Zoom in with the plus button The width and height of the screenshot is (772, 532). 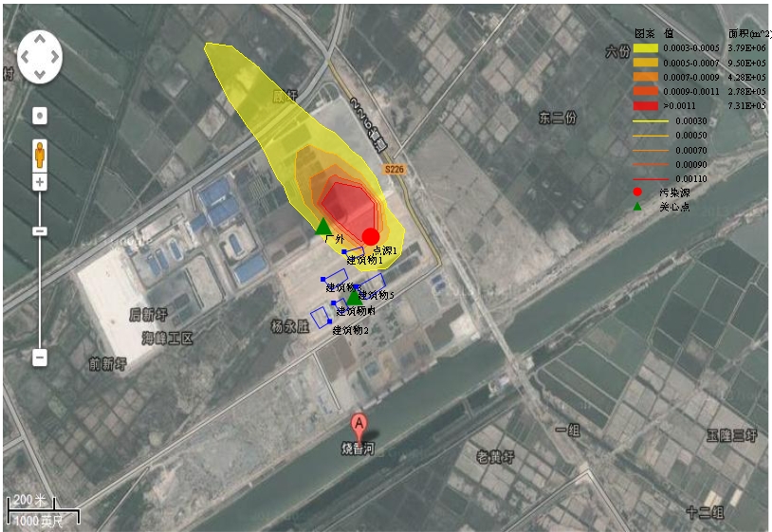[40, 182]
